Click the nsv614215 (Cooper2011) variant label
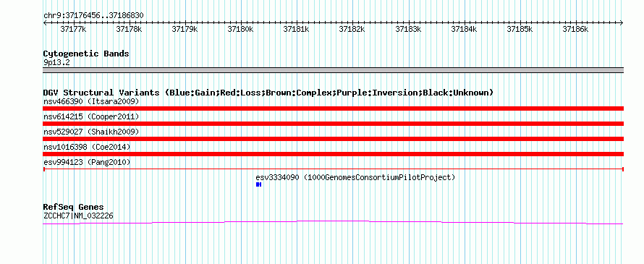 coord(91,116)
